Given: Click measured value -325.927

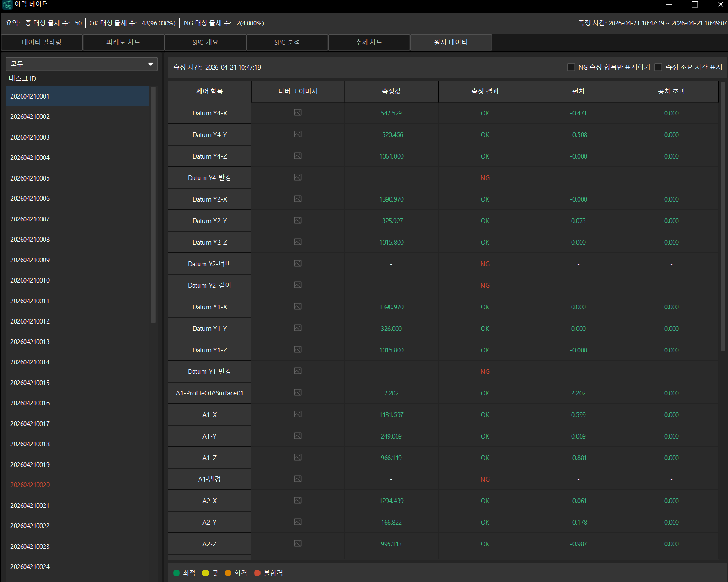Looking at the screenshot, I should pyautogui.click(x=391, y=221).
